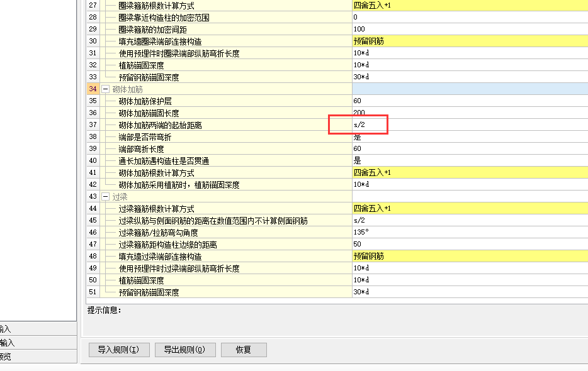Collapse the 砌体加筋 group
This screenshot has height=371, width=588.
(105, 89)
